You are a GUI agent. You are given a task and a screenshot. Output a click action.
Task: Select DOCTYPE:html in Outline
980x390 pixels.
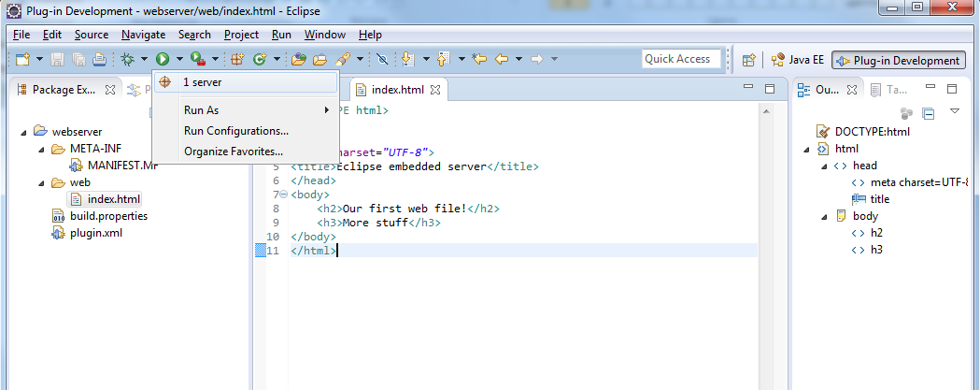(x=864, y=132)
